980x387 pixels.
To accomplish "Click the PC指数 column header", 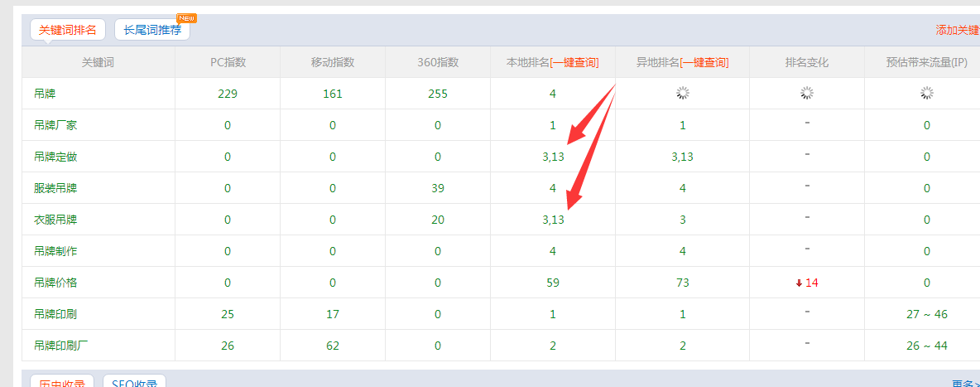I will point(228,62).
